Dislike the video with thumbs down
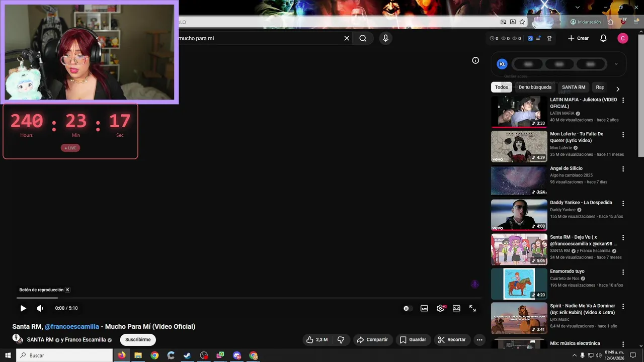 (x=341, y=340)
